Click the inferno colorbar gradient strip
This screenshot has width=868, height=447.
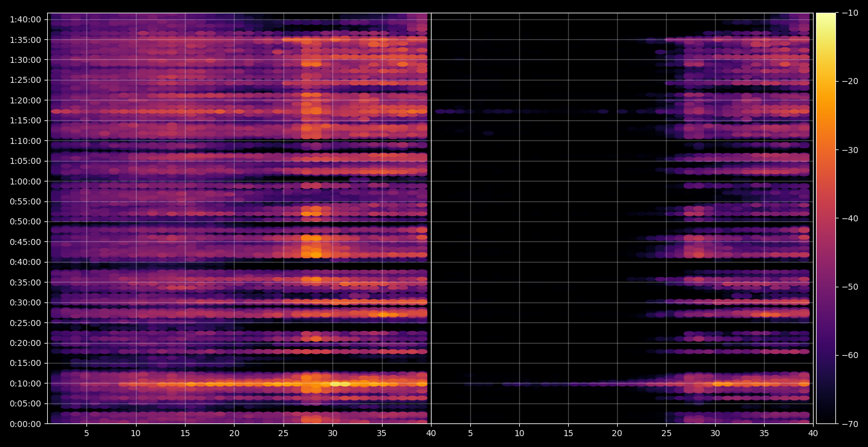click(x=826, y=218)
